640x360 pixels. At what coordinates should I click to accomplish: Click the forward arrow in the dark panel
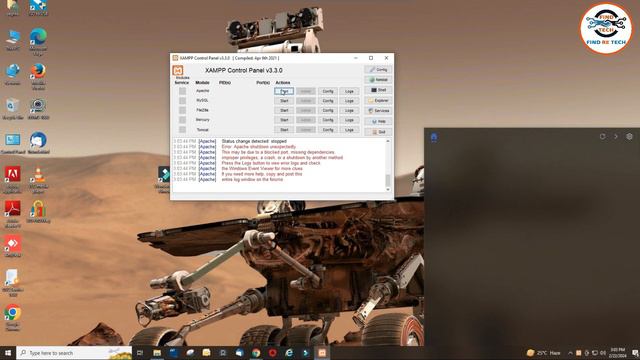[616, 137]
